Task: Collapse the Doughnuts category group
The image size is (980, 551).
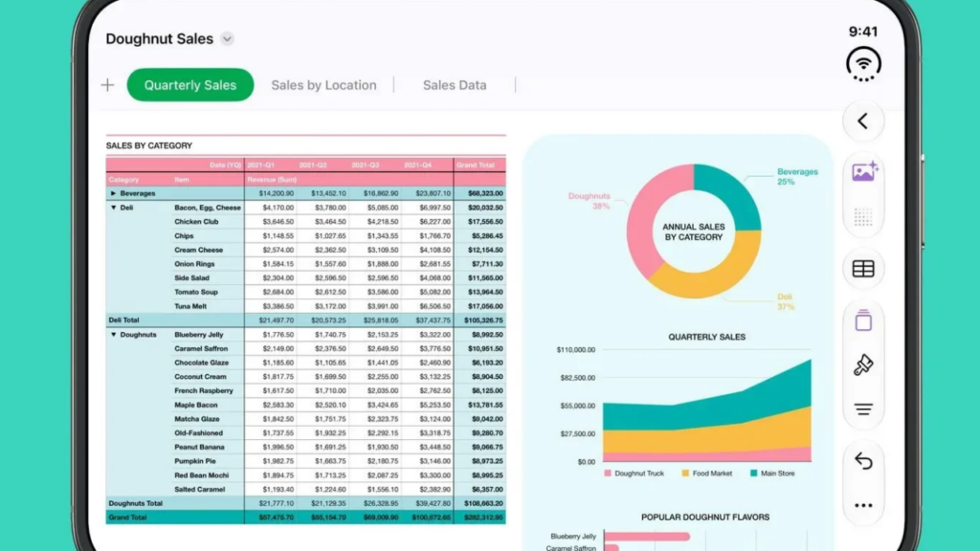Action: [x=113, y=335]
